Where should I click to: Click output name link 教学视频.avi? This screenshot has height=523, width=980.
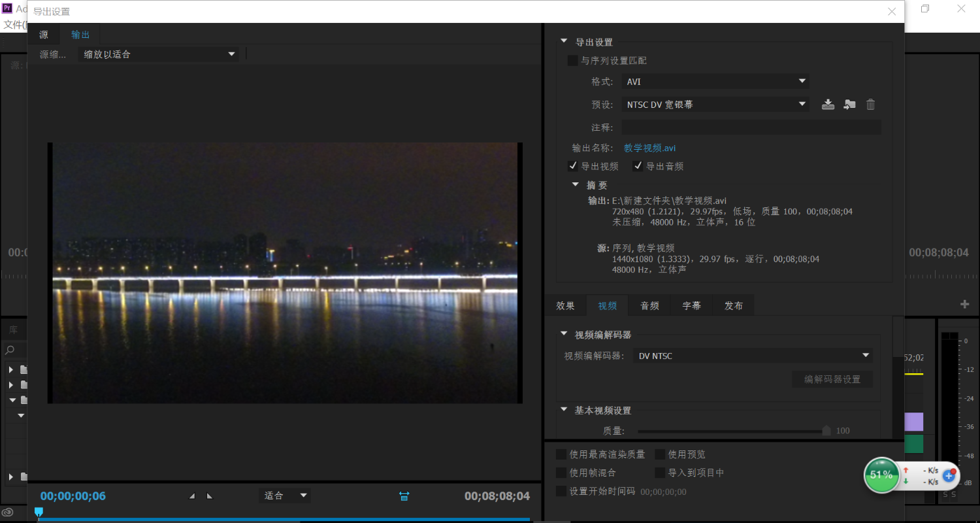[x=650, y=148]
